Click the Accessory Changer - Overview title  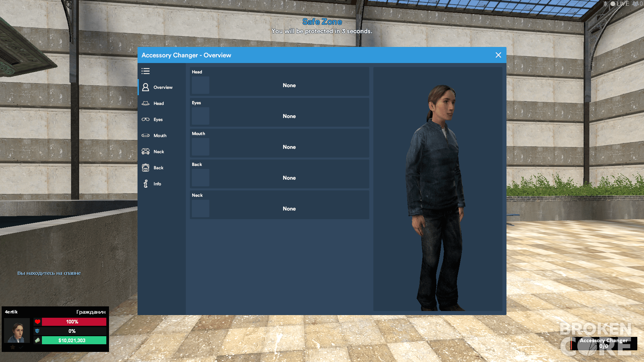coord(186,55)
